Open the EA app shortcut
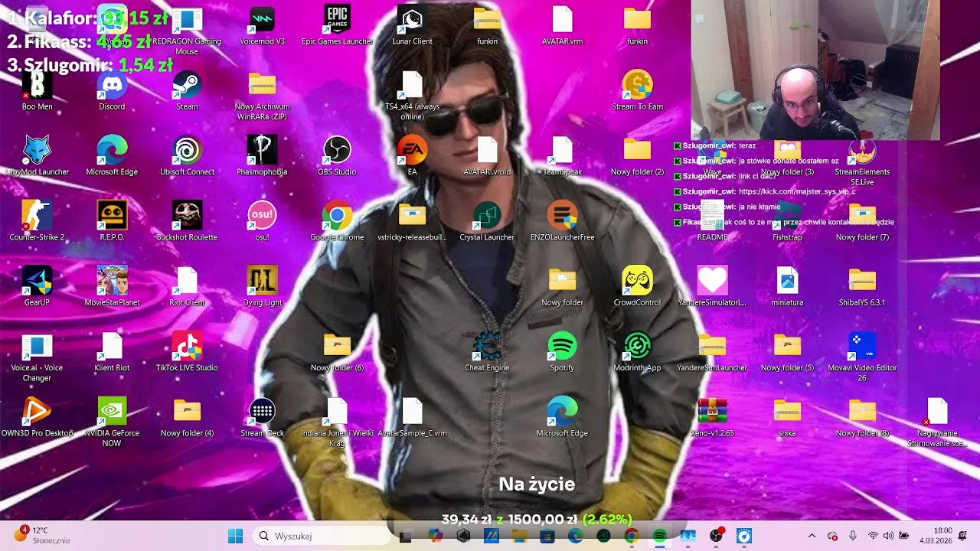This screenshot has width=980, height=551. click(412, 157)
